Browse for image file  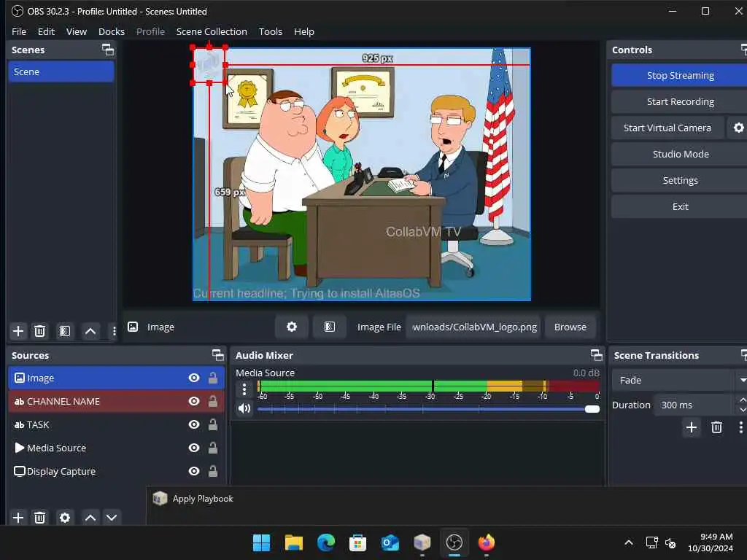point(570,327)
